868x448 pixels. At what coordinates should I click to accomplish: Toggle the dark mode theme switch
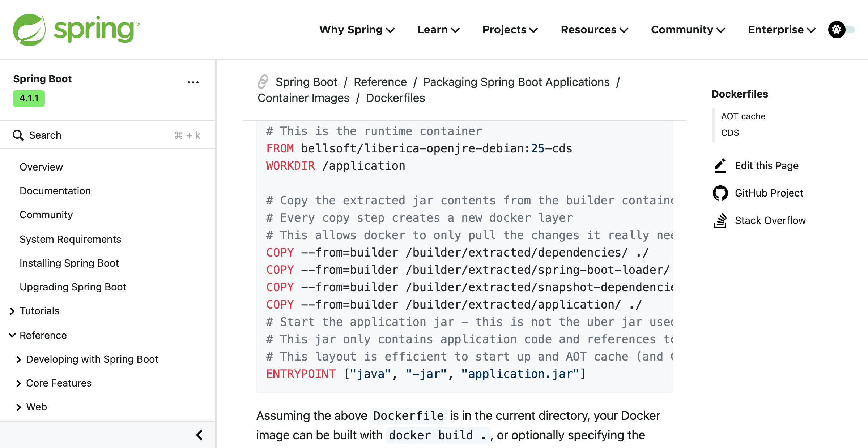(842, 30)
